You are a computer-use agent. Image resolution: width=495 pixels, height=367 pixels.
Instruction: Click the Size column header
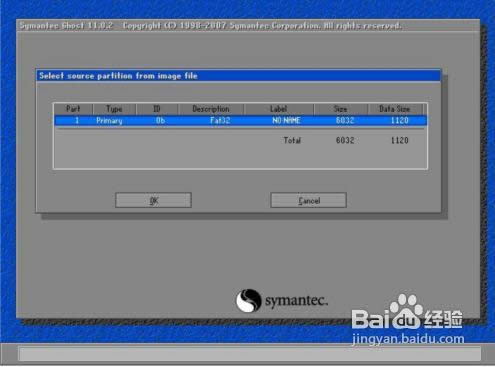(x=341, y=109)
